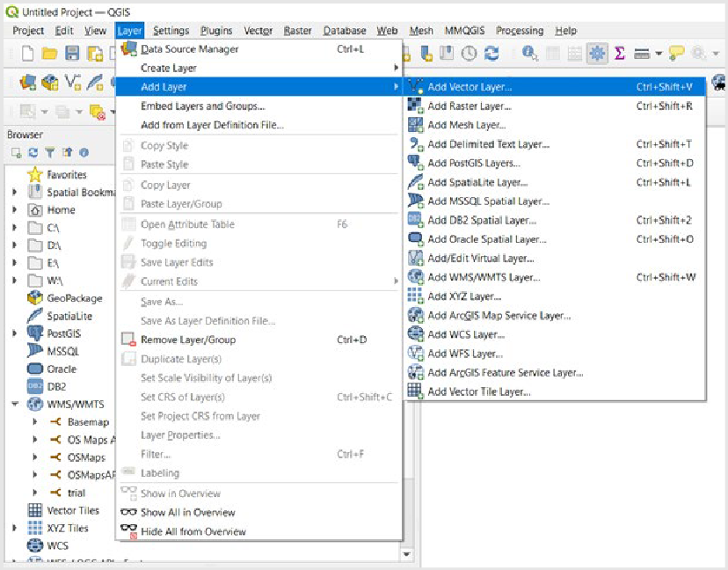
Task: Click the Refresh toolbar icon
Action: tap(491, 54)
